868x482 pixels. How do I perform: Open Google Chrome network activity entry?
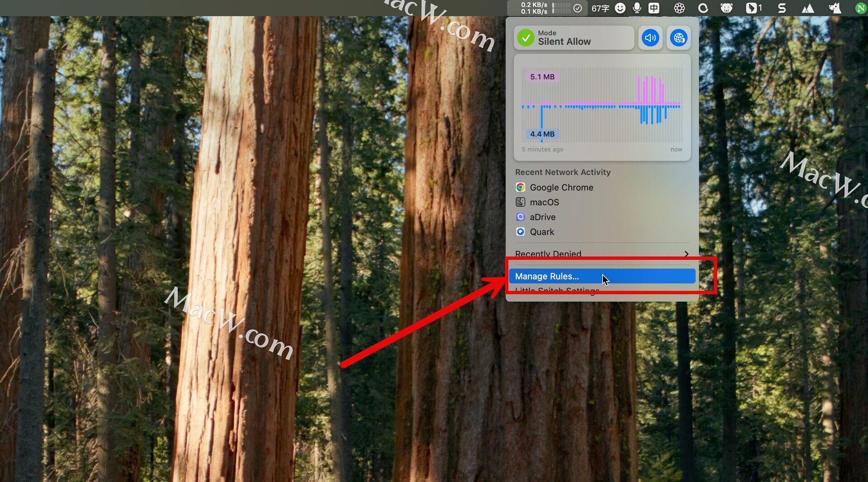[x=561, y=187]
